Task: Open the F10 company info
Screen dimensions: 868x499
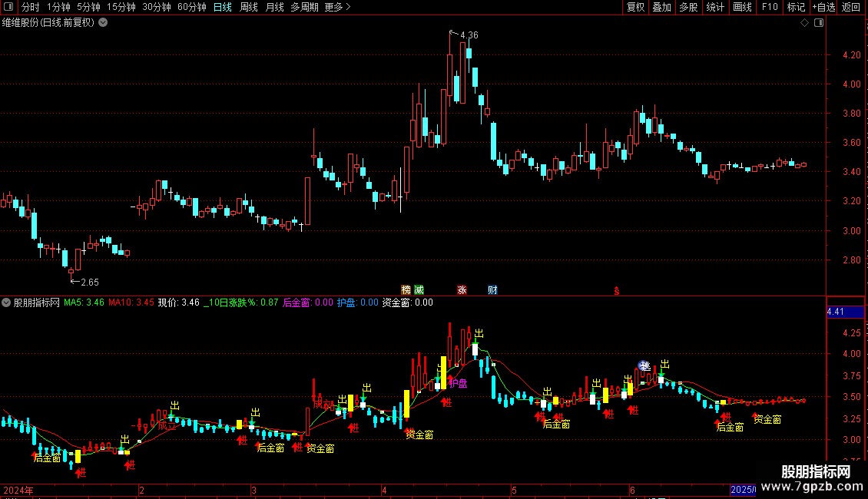Action: pos(770,7)
